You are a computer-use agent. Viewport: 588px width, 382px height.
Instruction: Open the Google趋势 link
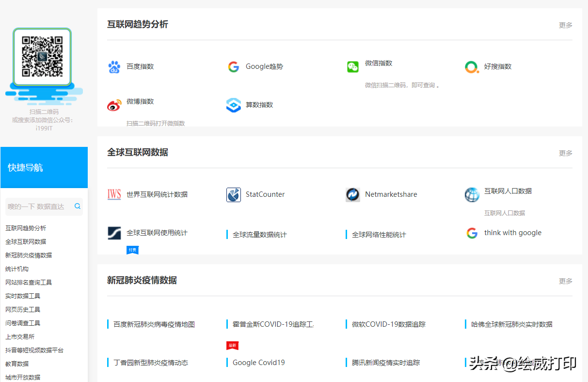point(264,66)
